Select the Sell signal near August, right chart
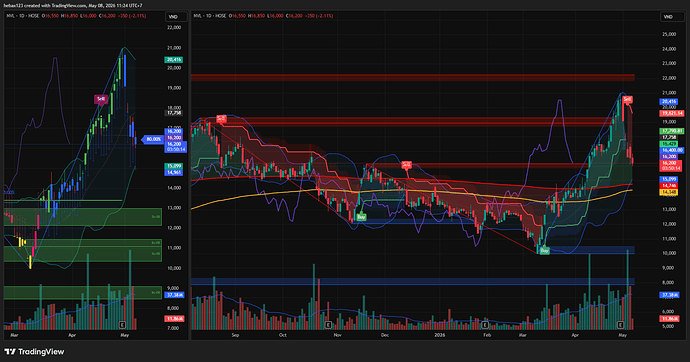 click(221, 119)
